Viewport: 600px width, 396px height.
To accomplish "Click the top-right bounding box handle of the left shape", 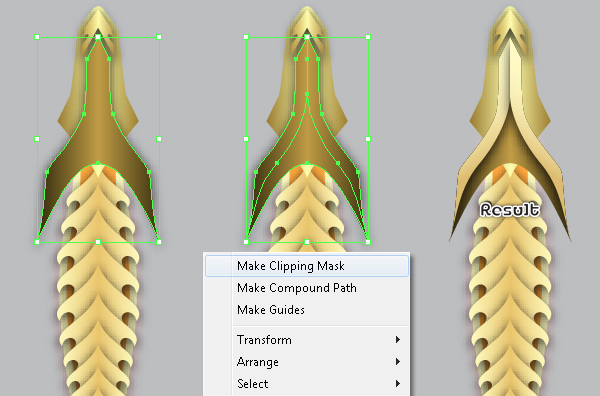I will tap(159, 37).
